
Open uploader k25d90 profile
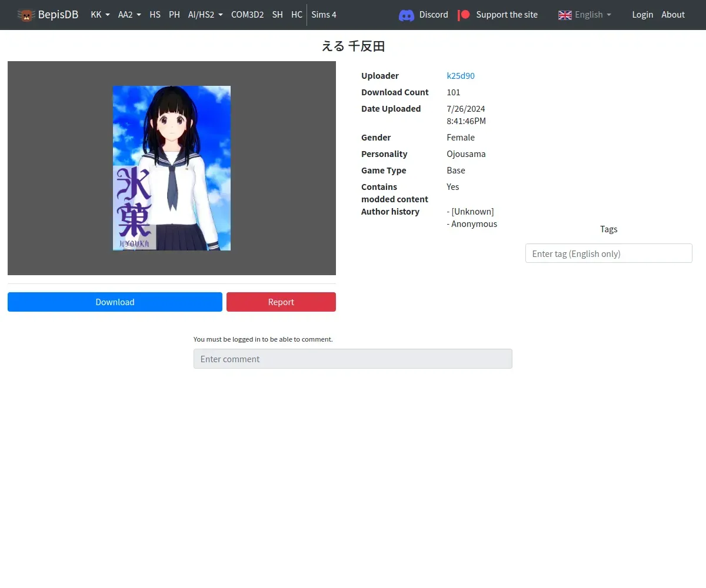pos(461,76)
